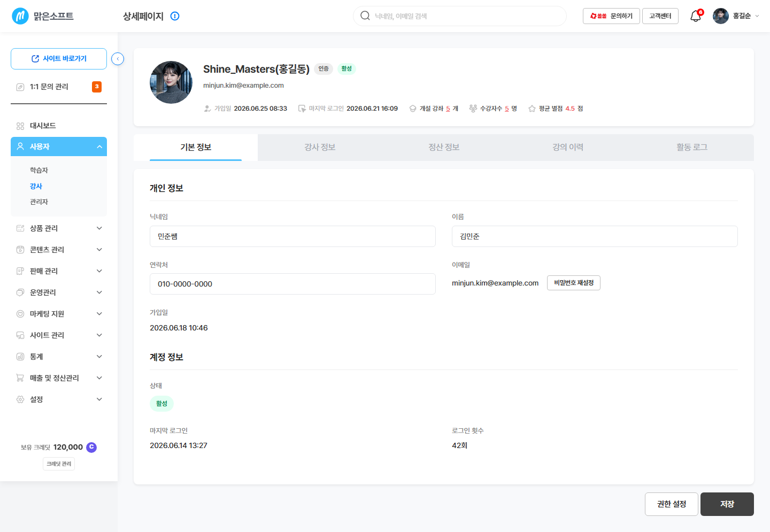Click the 마지막 로그인 icon in the profile
The image size is (770, 532).
(302, 109)
